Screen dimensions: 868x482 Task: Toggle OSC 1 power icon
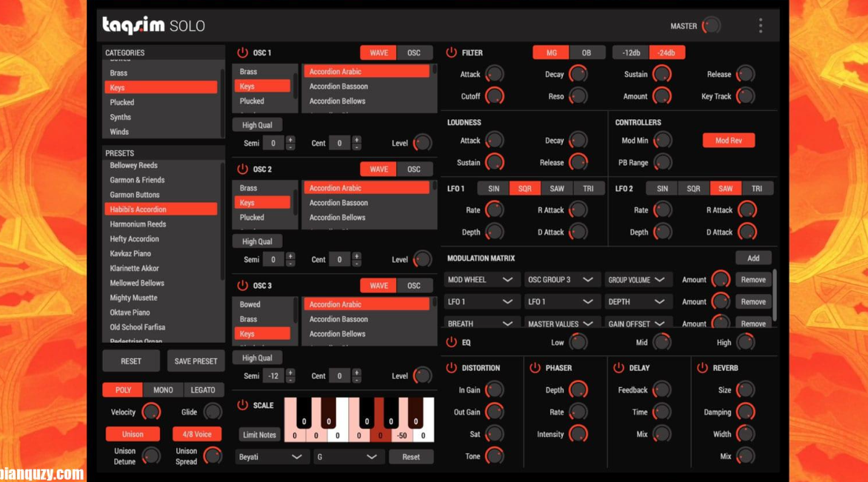coord(242,53)
